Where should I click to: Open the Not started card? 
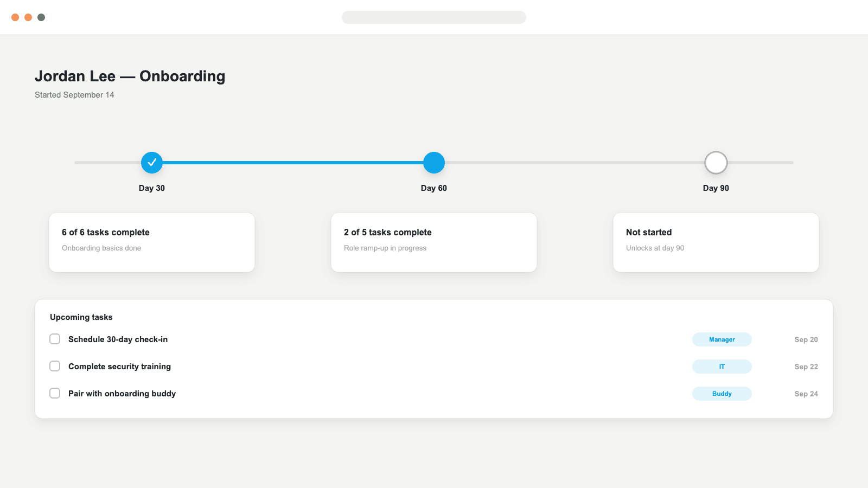point(716,242)
